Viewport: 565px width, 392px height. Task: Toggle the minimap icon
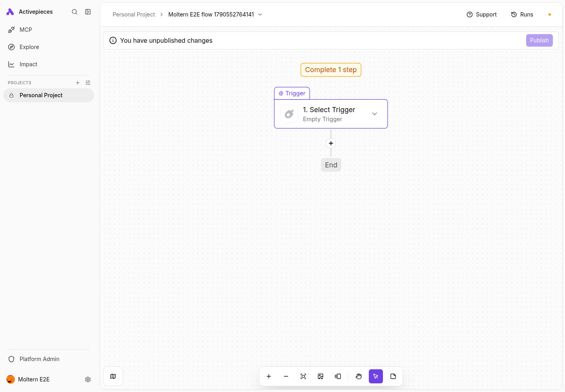coord(113,376)
